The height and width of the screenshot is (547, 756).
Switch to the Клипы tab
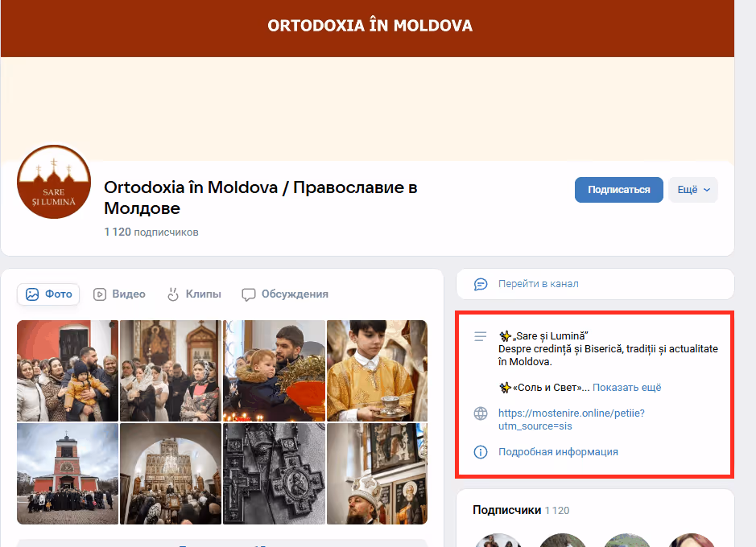click(x=194, y=294)
